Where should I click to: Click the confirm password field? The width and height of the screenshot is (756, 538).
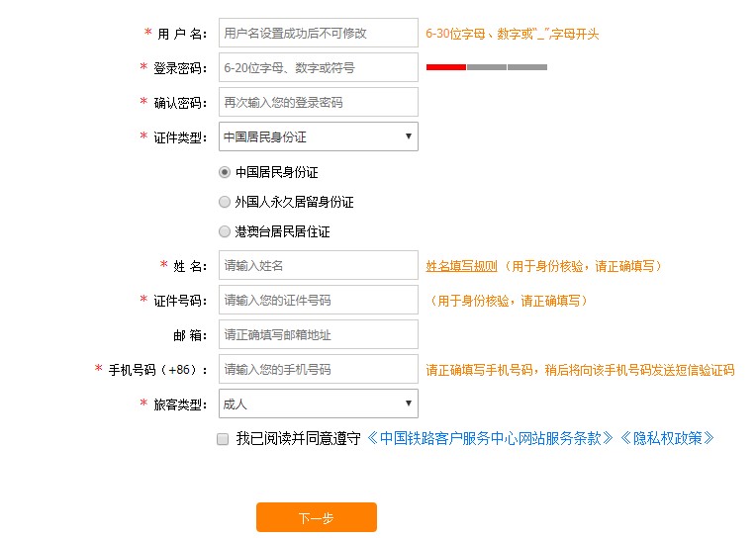click(318, 102)
